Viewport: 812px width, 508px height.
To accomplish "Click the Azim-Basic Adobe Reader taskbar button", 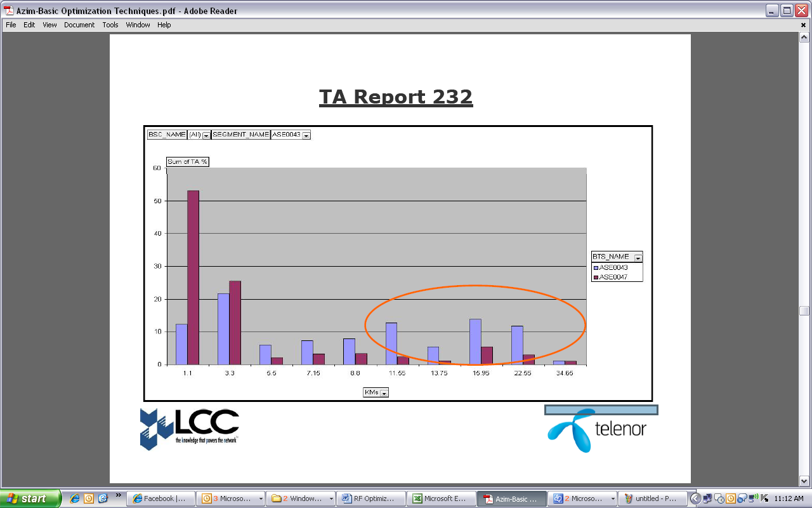I will tap(510, 498).
